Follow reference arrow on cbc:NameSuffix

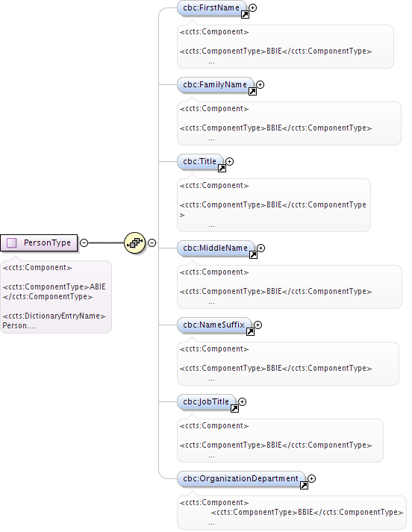pyautogui.click(x=250, y=331)
